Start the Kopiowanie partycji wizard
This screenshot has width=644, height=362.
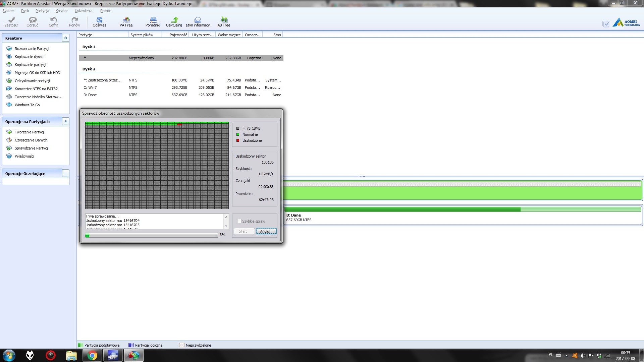click(30, 65)
